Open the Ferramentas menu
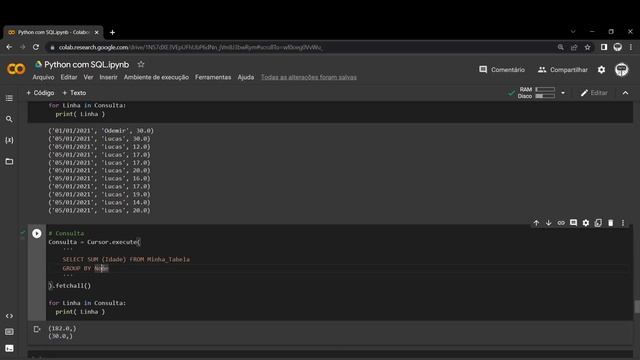 pyautogui.click(x=213, y=77)
